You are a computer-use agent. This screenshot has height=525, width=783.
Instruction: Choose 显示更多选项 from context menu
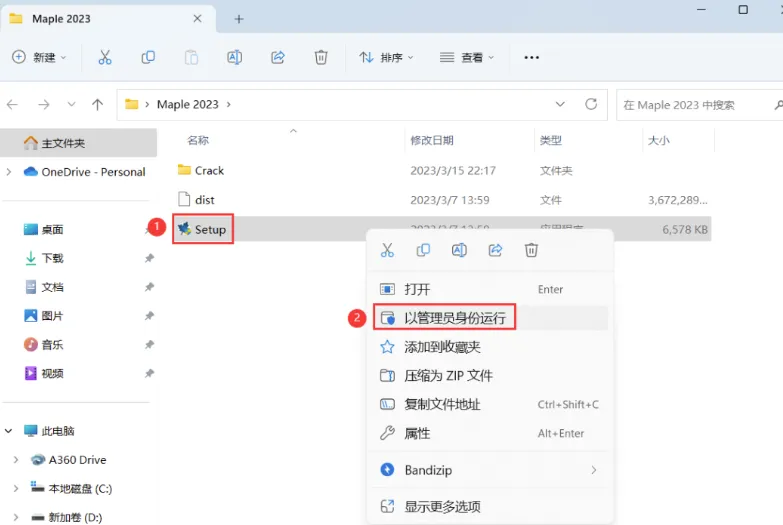(x=490, y=507)
